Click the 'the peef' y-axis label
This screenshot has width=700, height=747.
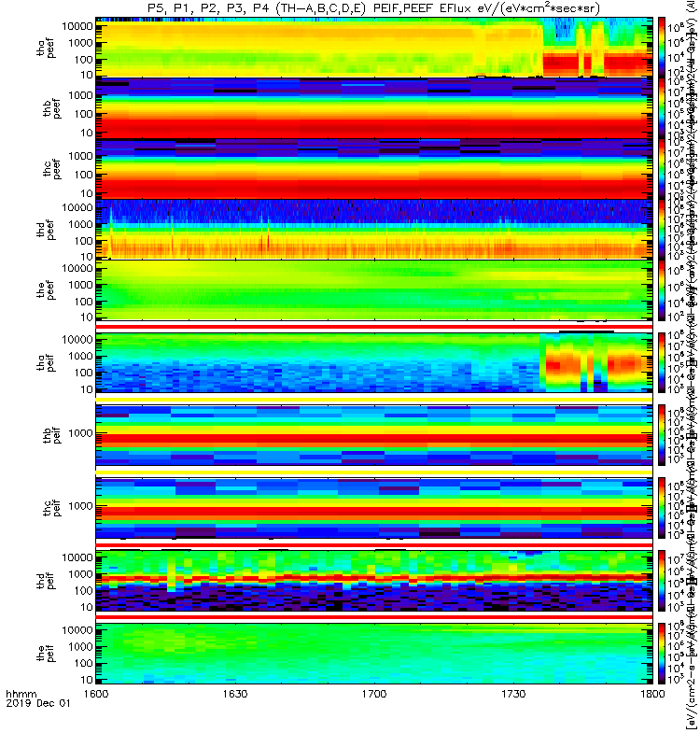pyautogui.click(x=46, y=290)
